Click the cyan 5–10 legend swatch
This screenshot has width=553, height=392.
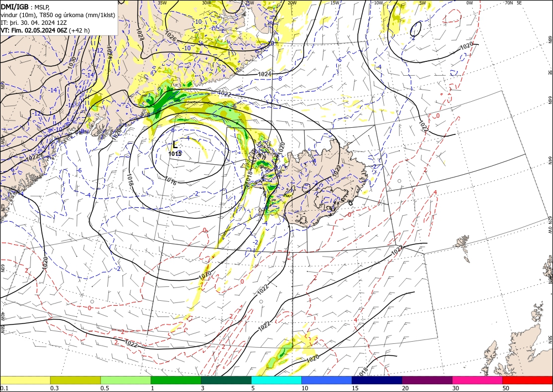click(x=276, y=380)
